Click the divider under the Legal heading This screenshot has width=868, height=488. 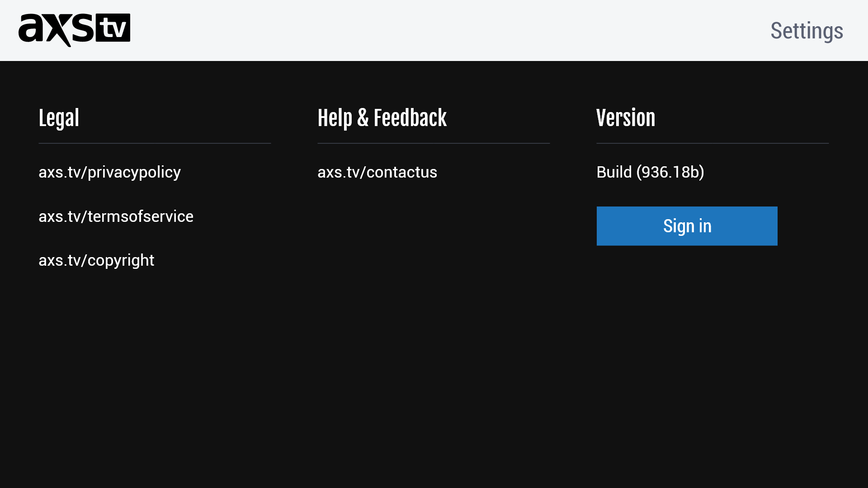tap(155, 143)
